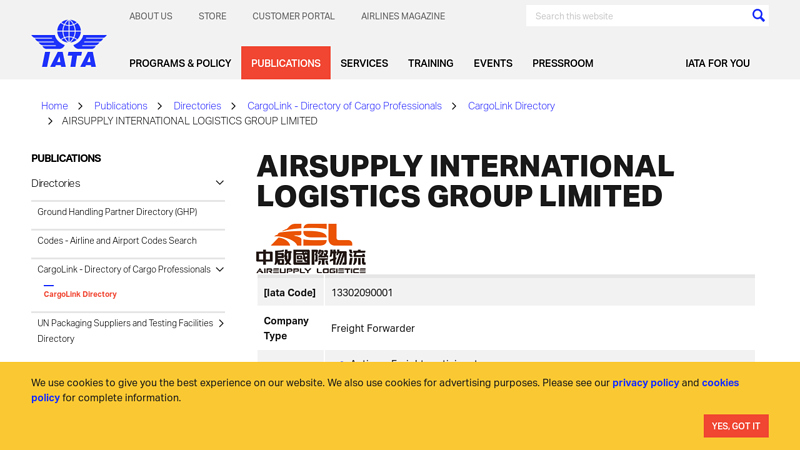The width and height of the screenshot is (800, 450).
Task: Open sidebar CargoLink - Directory of Cargo Professionals
Action: 124,269
